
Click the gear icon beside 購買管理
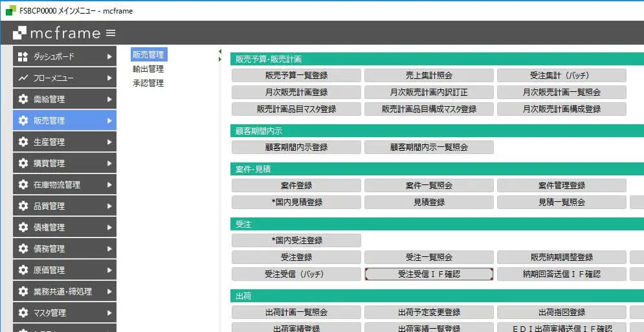click(23, 164)
